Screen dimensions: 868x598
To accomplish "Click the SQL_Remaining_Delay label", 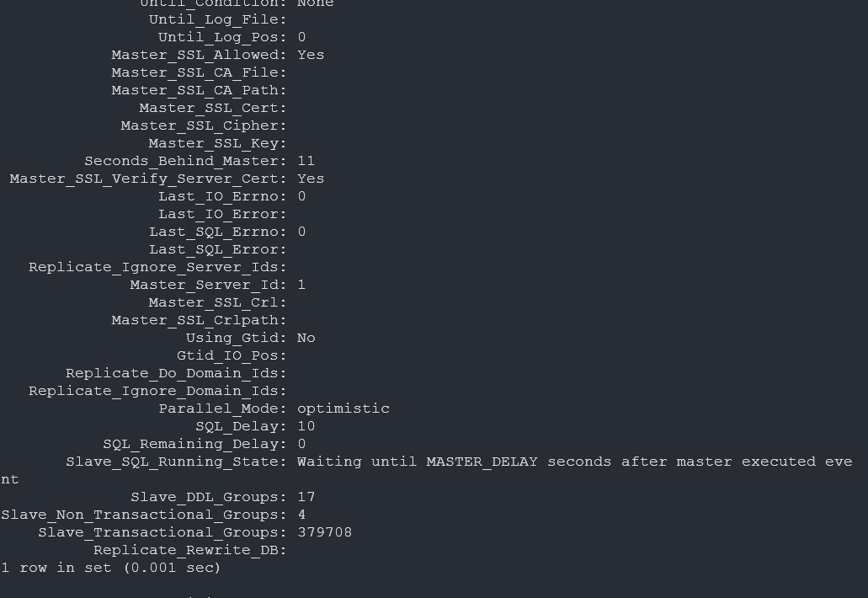I will point(194,444).
